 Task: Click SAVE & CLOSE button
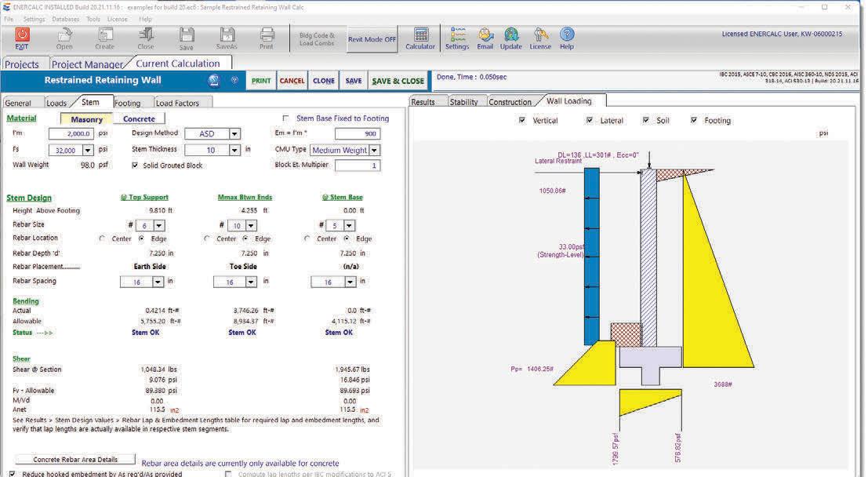pos(398,81)
